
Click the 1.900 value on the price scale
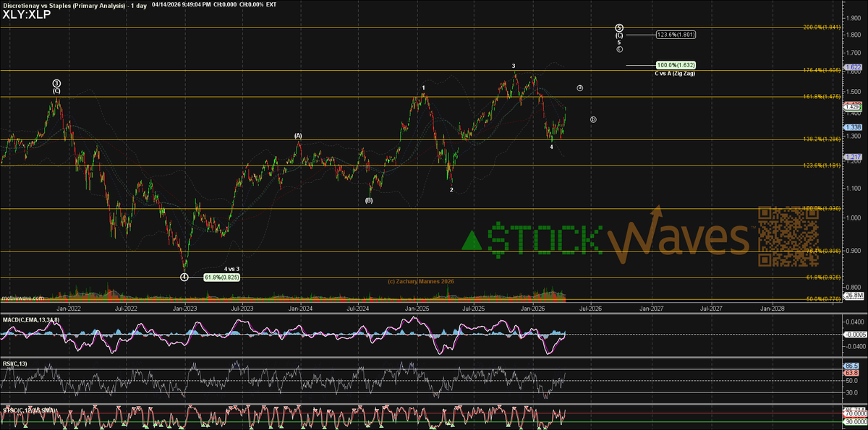click(x=852, y=17)
